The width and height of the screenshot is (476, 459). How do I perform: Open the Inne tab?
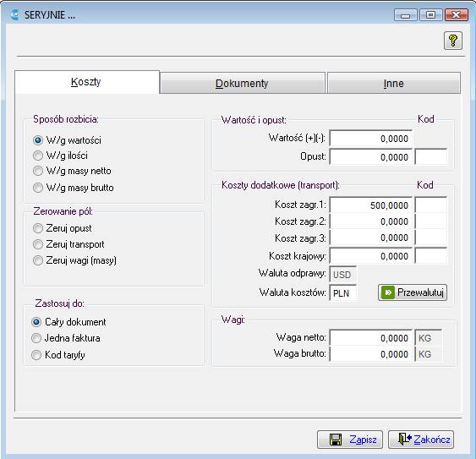pos(394,83)
